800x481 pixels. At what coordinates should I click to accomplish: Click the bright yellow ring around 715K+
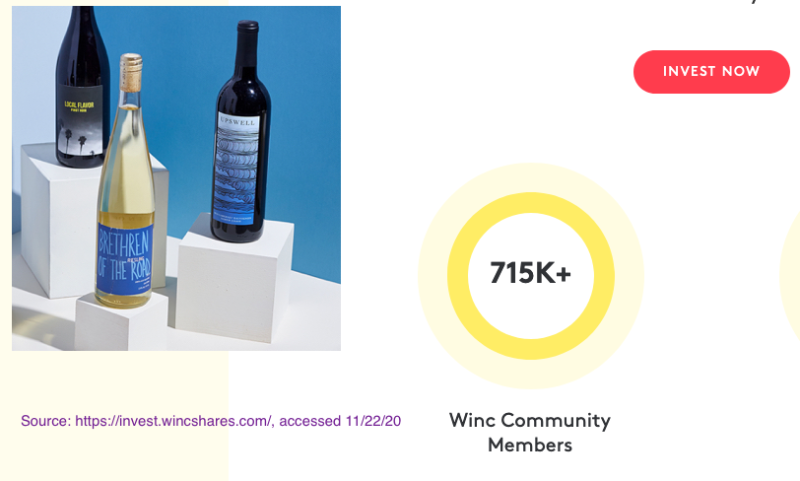tap(531, 203)
